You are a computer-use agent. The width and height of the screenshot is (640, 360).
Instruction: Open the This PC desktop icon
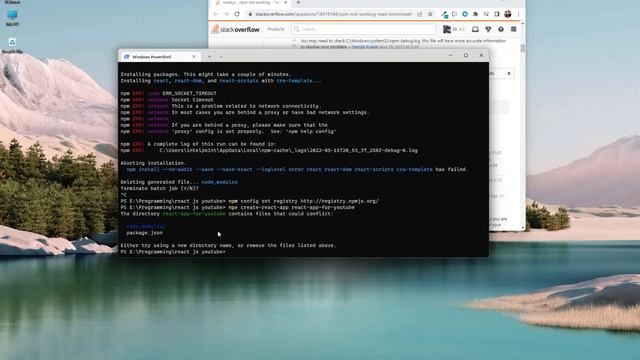tap(12, 18)
